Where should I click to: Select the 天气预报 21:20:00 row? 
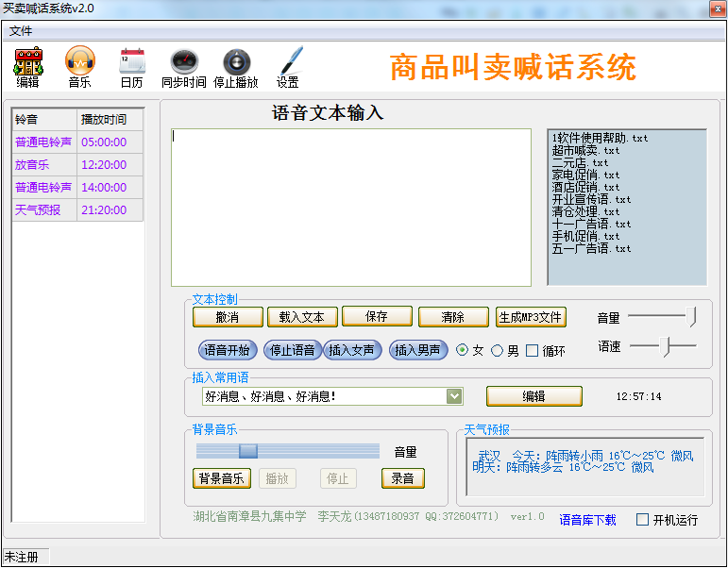pyautogui.click(x=77, y=210)
